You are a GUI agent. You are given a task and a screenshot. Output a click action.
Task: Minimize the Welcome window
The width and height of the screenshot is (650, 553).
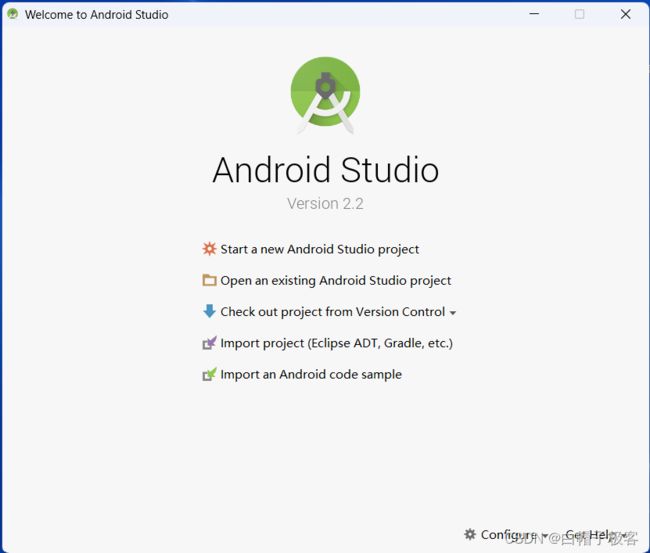(x=534, y=14)
